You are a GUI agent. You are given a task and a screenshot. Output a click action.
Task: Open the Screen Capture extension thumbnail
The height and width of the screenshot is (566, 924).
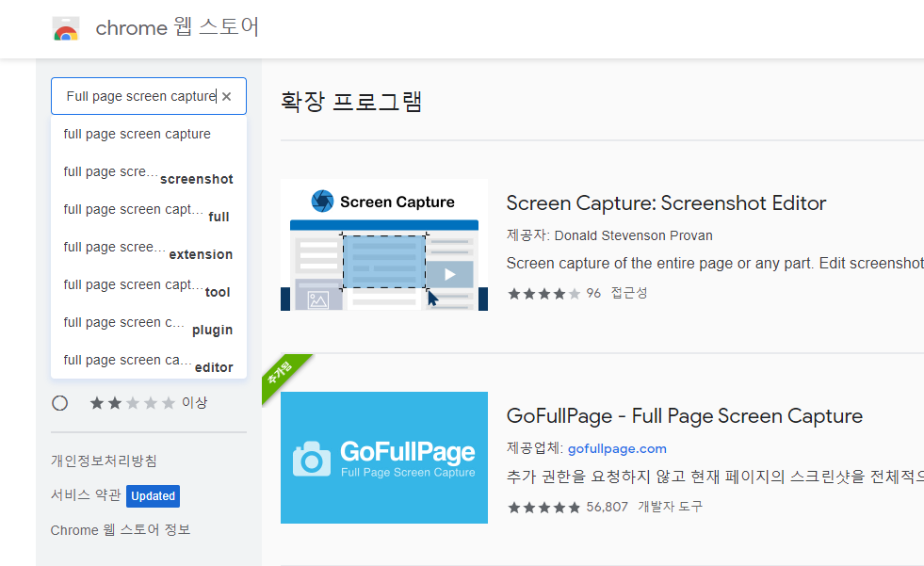(x=384, y=245)
